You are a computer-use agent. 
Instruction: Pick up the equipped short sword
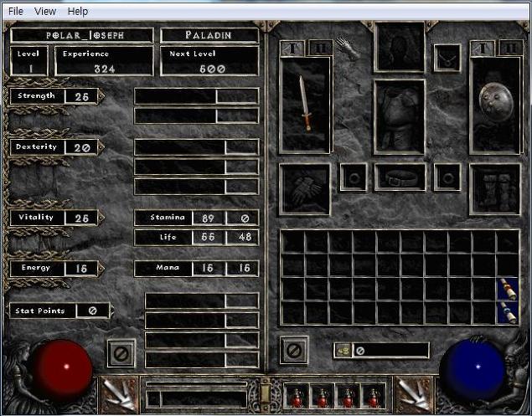pos(306,105)
